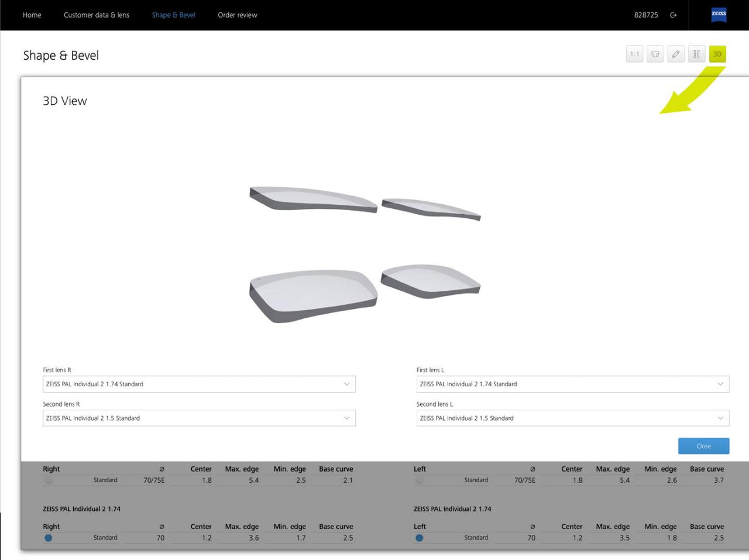The height and width of the screenshot is (560, 749).
Task: Click the sign-out icon next to order number
Action: (x=674, y=15)
